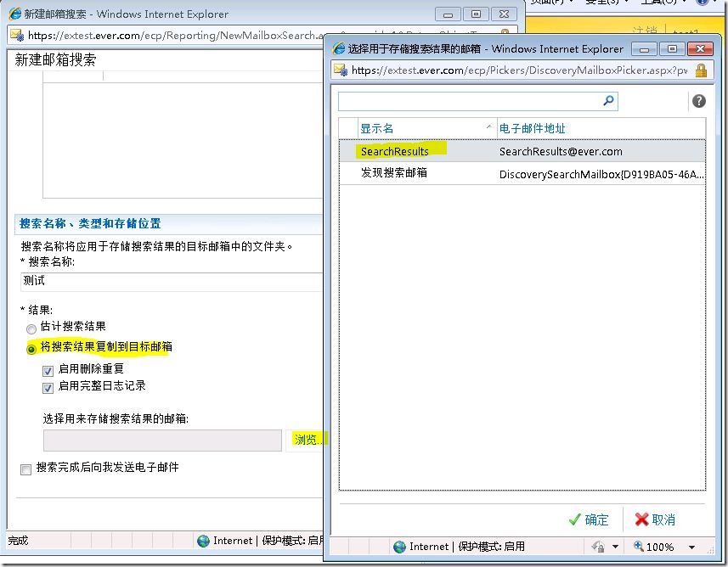728x567 pixels.
Task: Confirm selection with 确定 button
Action: click(588, 519)
